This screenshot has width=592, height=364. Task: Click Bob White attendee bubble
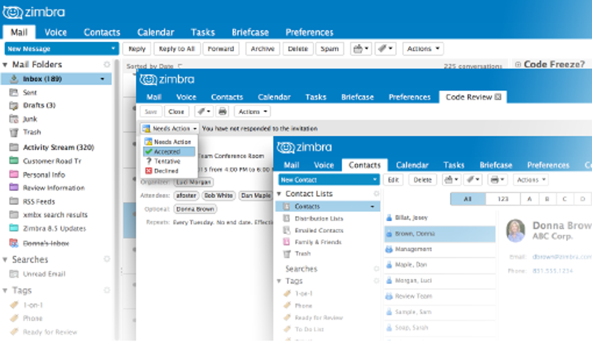point(219,196)
